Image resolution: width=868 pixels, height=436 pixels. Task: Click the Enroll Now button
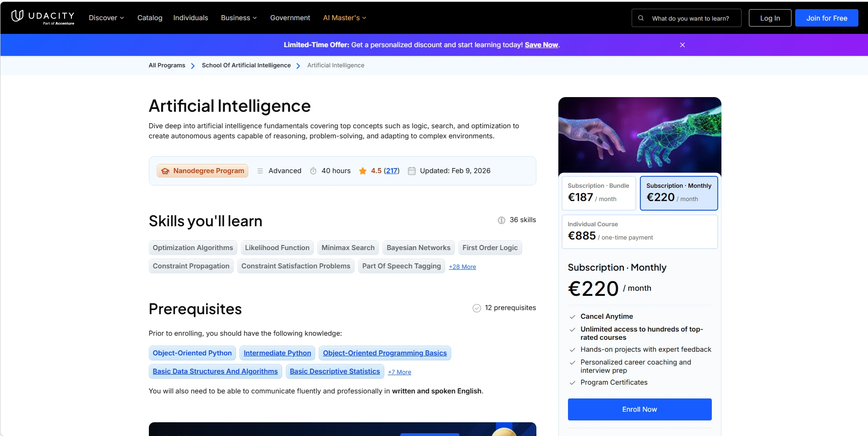[639, 409]
